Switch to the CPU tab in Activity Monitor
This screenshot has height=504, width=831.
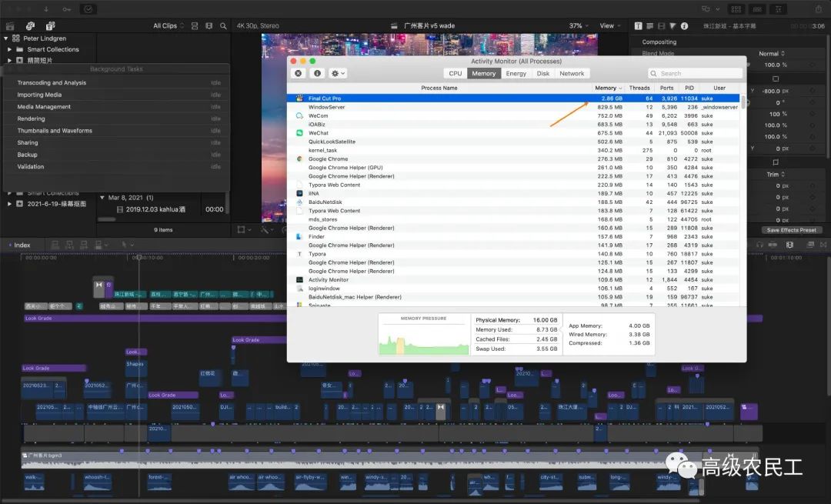tap(456, 74)
